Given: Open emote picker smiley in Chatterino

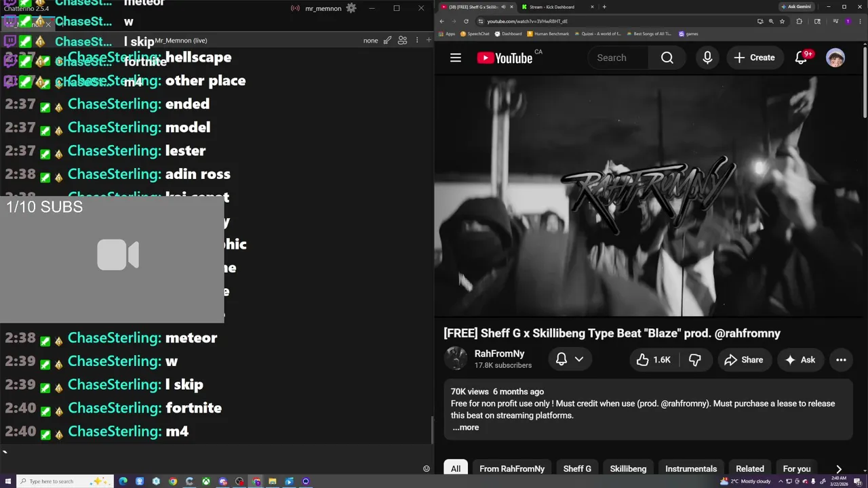Looking at the screenshot, I should 426,468.
